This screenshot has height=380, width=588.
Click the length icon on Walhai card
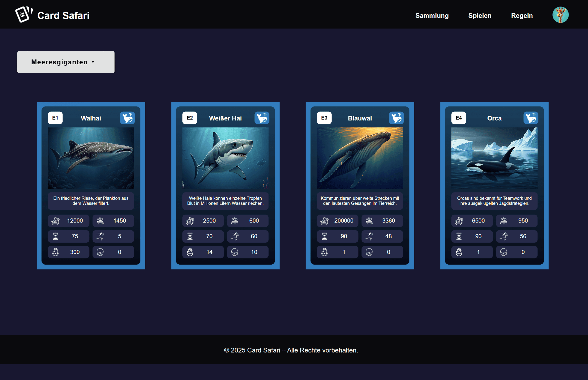(100, 221)
